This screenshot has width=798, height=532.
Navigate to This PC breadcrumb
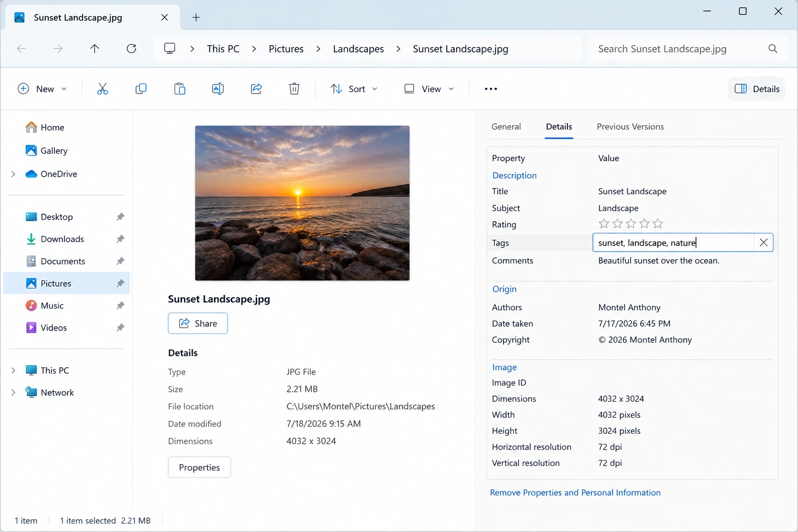223,49
